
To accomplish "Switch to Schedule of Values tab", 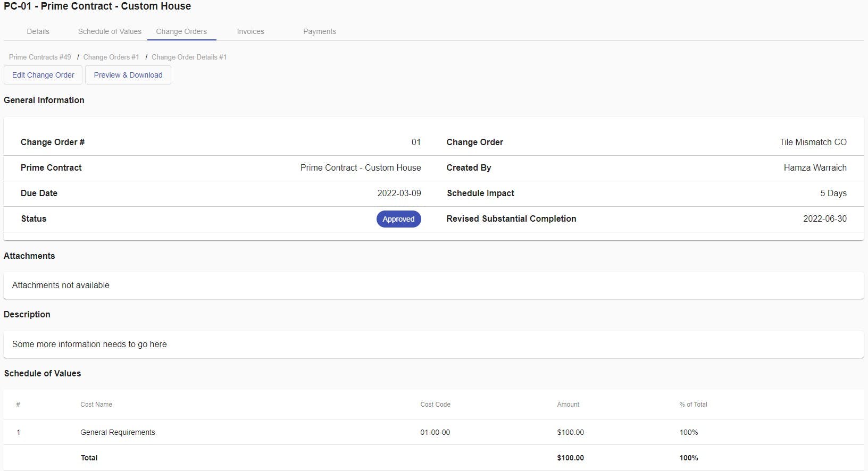I will click(x=110, y=31).
